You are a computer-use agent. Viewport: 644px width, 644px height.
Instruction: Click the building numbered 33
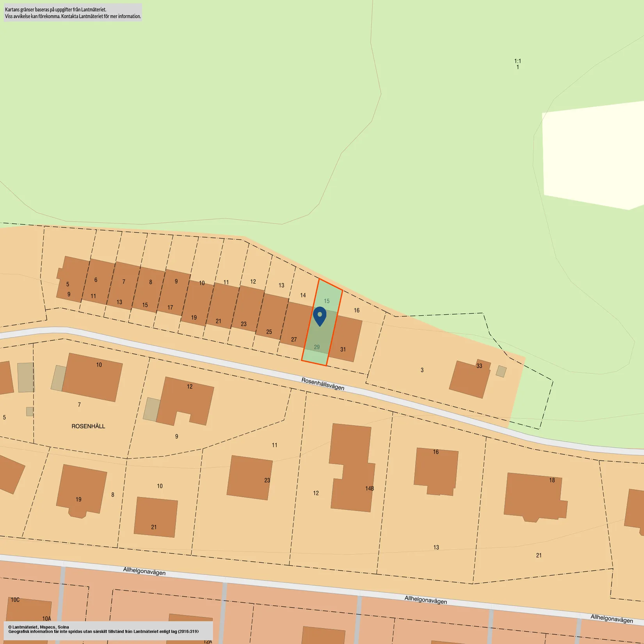pyautogui.click(x=470, y=379)
